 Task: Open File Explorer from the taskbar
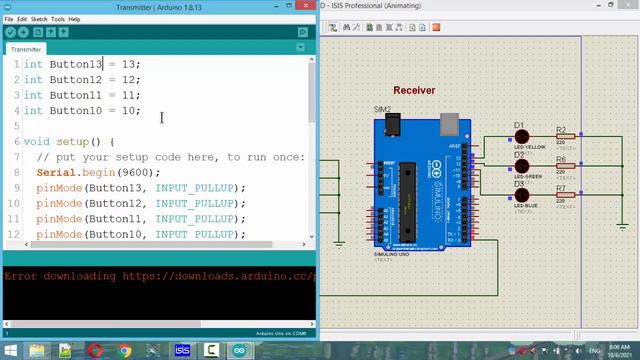37,351
